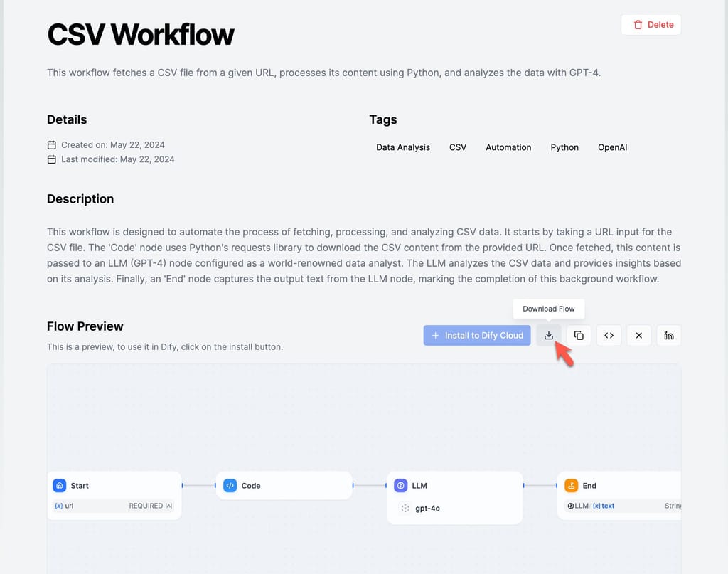Install the workflow to Dify Cloud
Viewport: 728px width, 574px height.
click(x=476, y=335)
